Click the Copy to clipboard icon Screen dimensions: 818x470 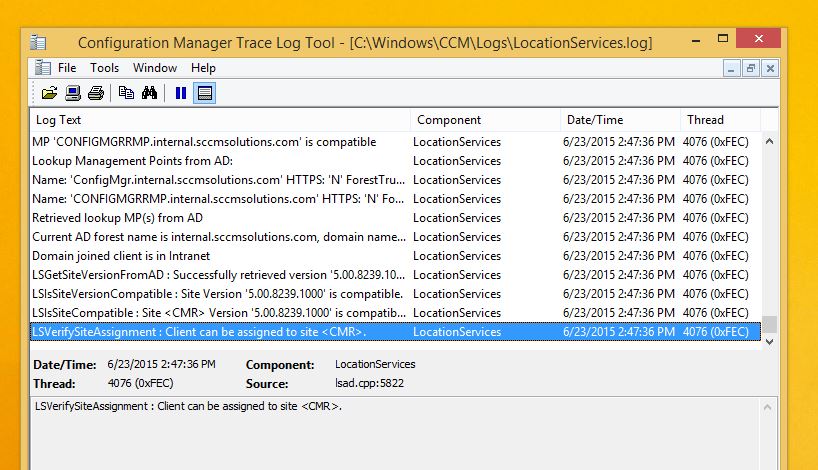pyautogui.click(x=126, y=93)
